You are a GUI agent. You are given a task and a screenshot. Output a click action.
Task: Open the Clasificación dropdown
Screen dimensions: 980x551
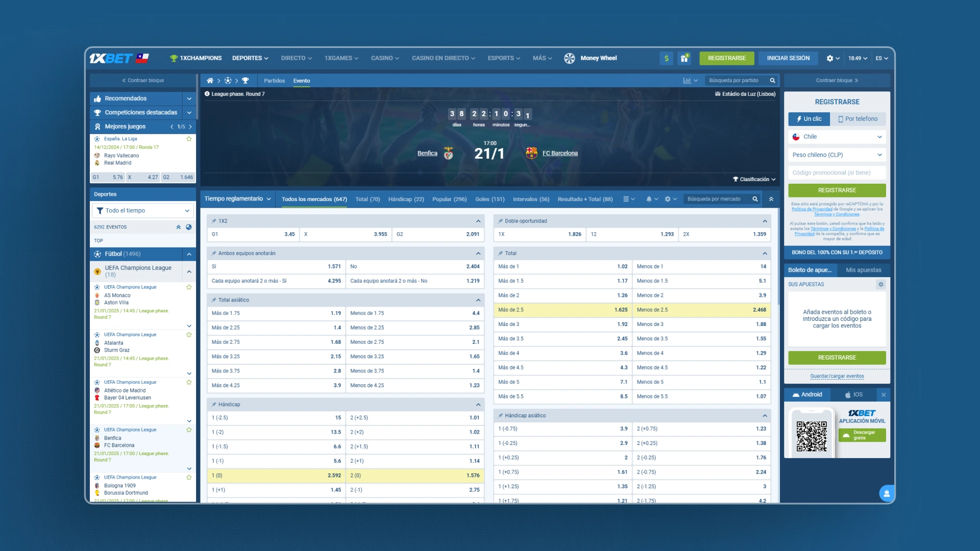click(x=754, y=179)
